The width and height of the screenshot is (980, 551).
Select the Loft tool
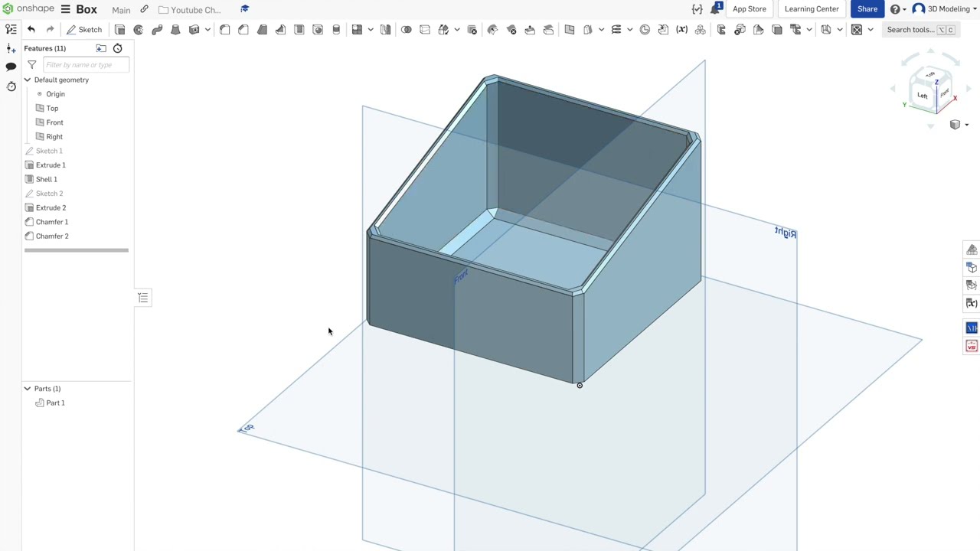click(x=175, y=30)
